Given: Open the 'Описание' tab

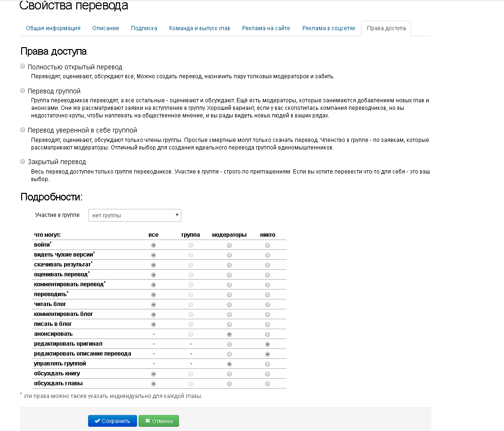Looking at the screenshot, I should [106, 28].
